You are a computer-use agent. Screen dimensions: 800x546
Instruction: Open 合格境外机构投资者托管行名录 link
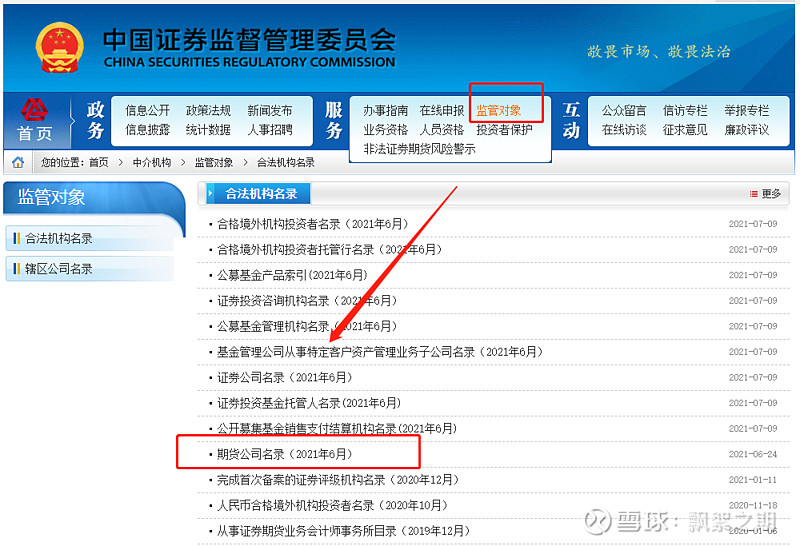pyautogui.click(x=330, y=250)
